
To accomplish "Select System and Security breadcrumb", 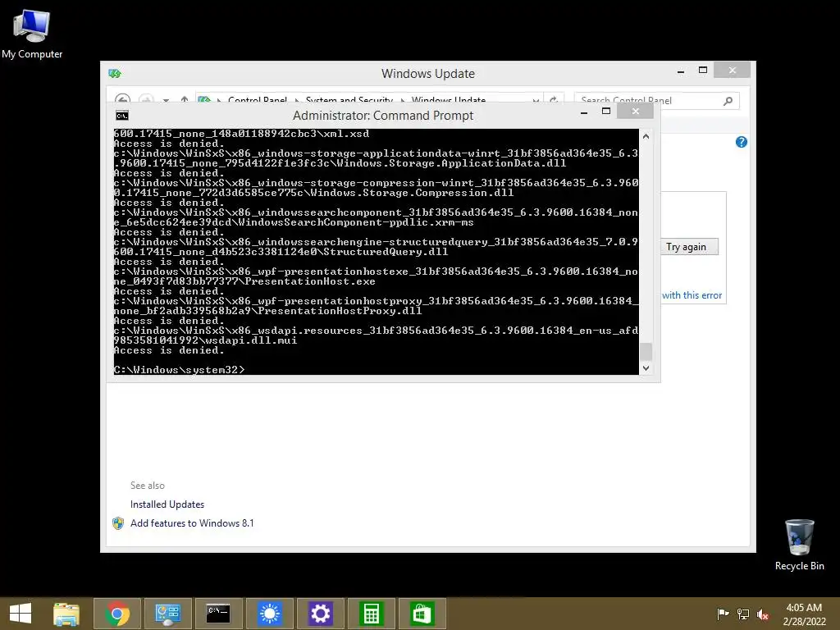I will tap(349, 99).
